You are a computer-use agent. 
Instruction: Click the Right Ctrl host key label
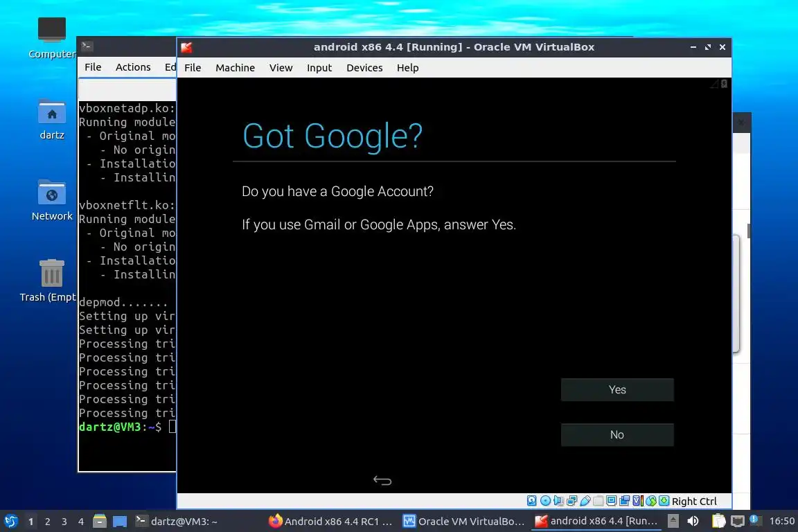coord(694,502)
